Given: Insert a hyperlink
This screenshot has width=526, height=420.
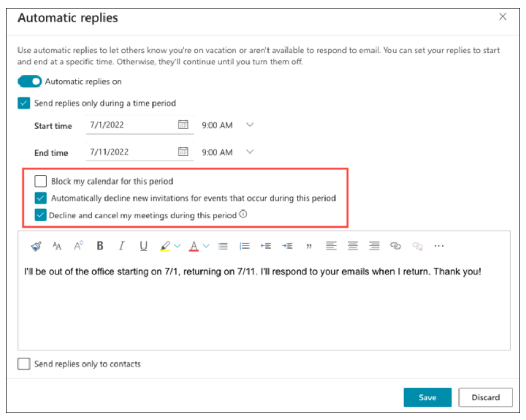Looking at the screenshot, I should 396,246.
